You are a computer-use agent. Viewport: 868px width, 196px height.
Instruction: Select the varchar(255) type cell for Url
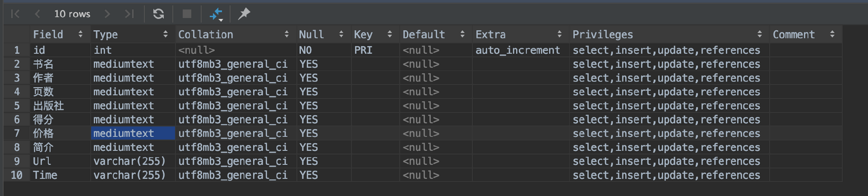(x=129, y=161)
